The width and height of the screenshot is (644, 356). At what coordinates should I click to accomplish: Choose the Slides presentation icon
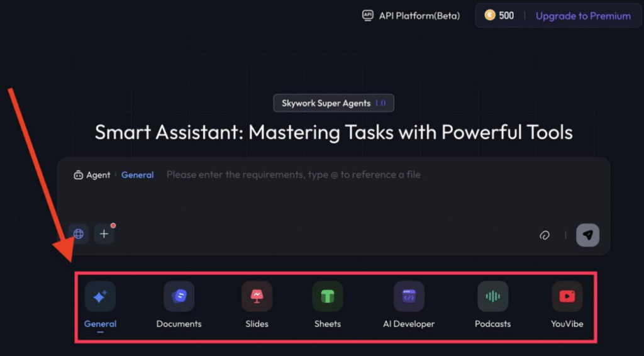pyautogui.click(x=257, y=296)
